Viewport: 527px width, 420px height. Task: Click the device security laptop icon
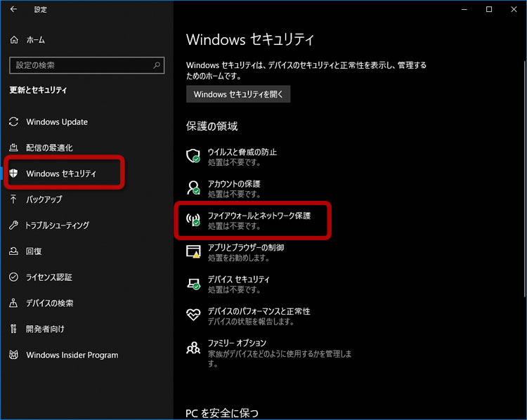[x=193, y=284]
